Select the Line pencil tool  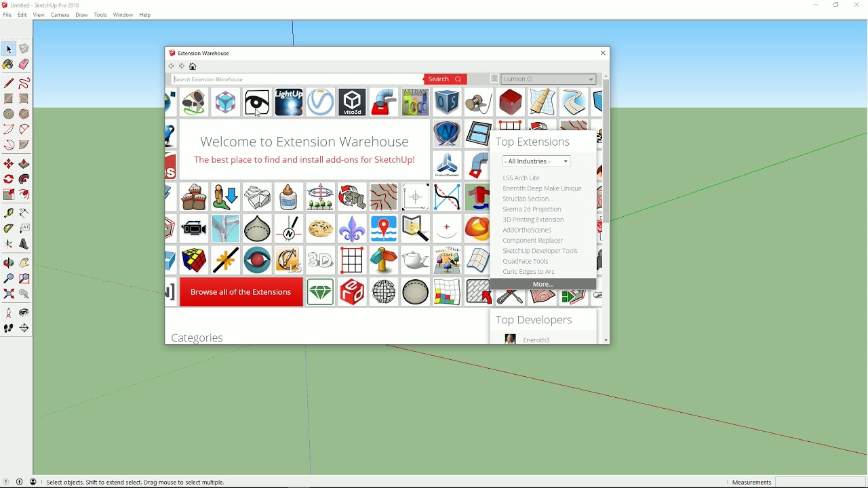[9, 83]
